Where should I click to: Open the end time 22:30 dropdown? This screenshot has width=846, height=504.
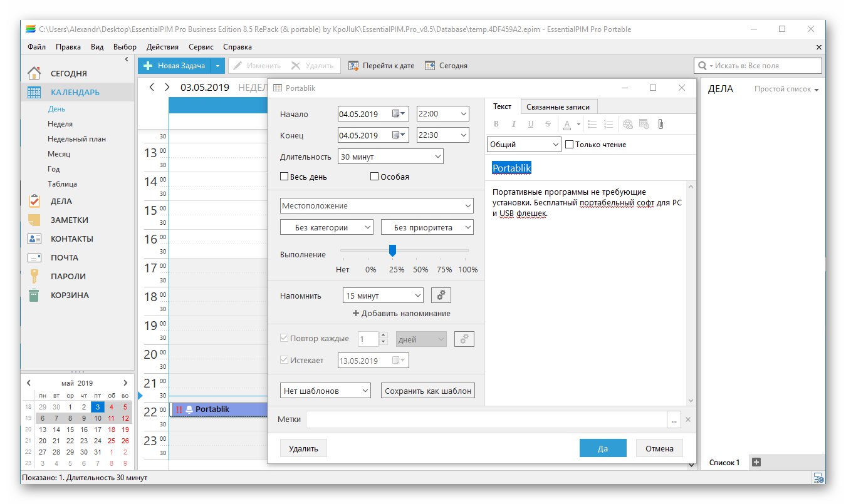coord(463,135)
